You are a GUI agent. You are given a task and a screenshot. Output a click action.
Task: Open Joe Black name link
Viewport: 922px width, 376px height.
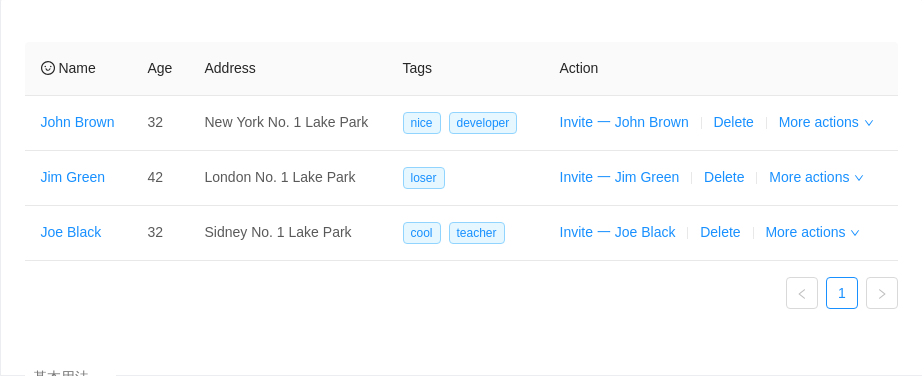click(x=71, y=232)
